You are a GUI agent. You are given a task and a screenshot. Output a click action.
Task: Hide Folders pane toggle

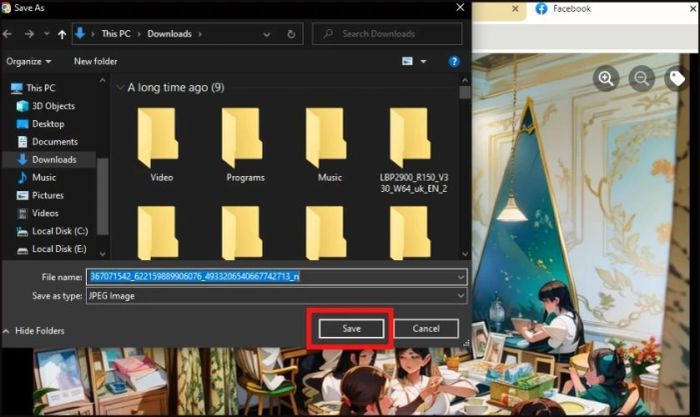[36, 330]
